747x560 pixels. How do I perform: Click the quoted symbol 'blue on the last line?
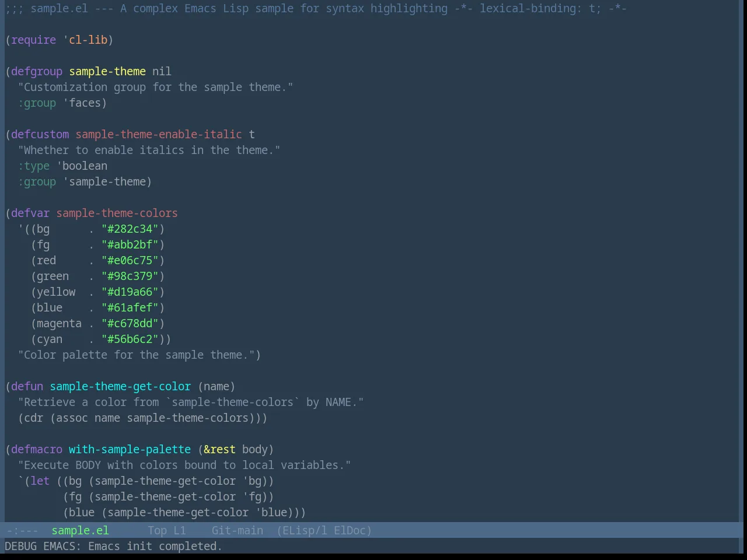coord(271,512)
